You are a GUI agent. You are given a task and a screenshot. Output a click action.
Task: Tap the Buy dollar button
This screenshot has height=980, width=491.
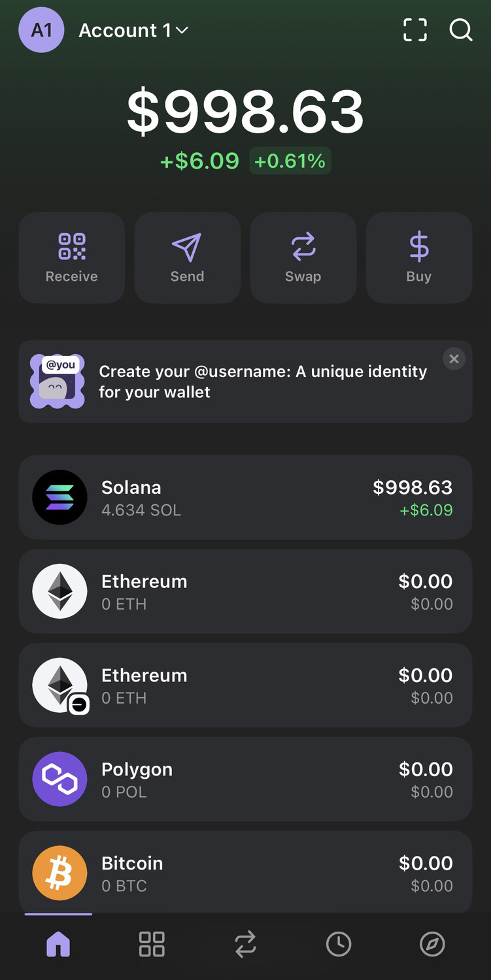(419, 257)
